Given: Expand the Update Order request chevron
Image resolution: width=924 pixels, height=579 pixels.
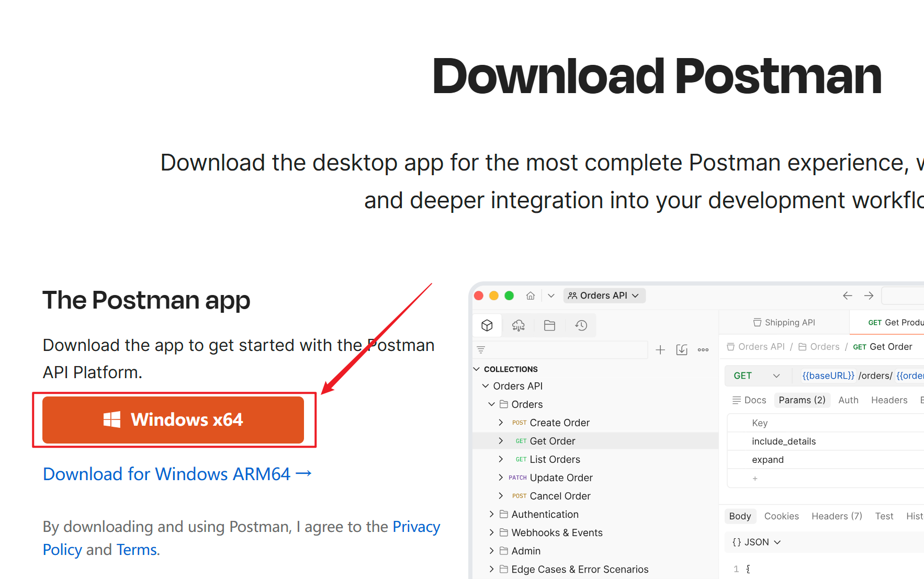Looking at the screenshot, I should pos(501,478).
